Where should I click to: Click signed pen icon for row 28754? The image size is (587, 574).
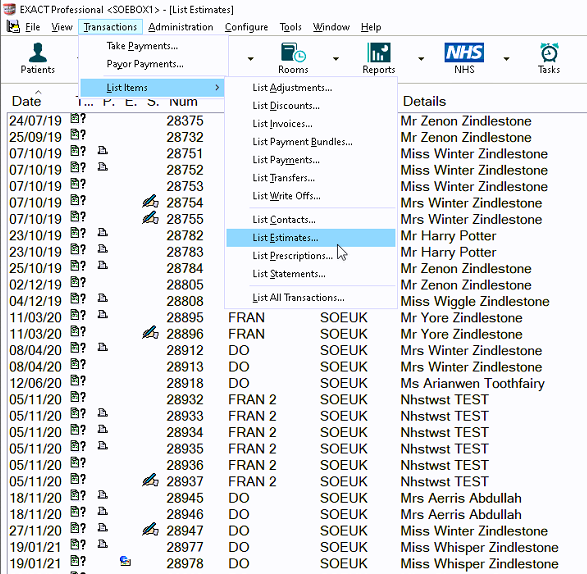pos(150,201)
